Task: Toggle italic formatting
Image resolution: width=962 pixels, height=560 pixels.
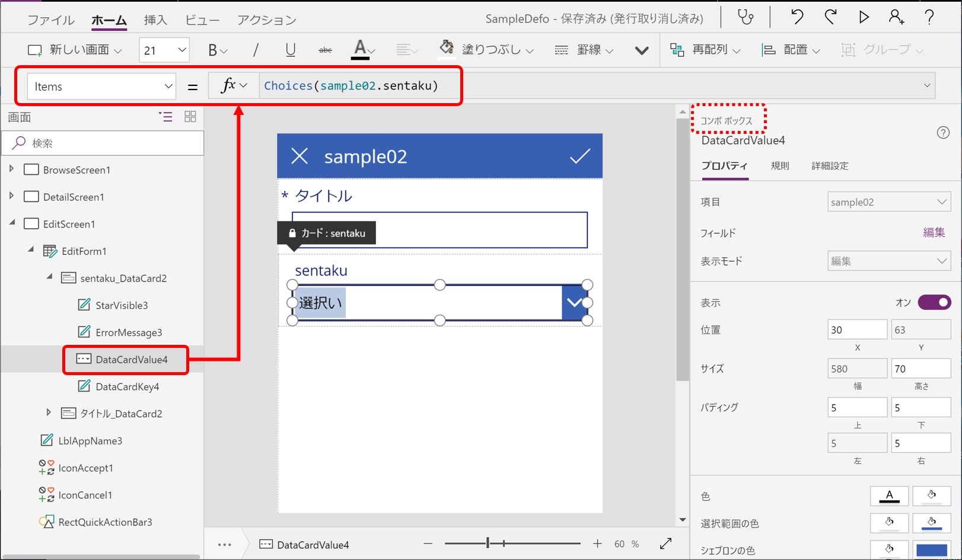Action: tap(256, 50)
